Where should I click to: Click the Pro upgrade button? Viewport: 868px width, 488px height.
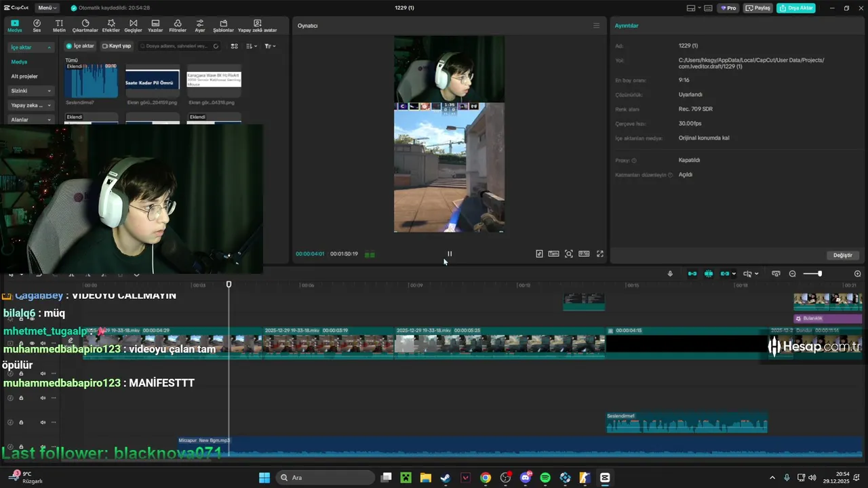click(728, 8)
